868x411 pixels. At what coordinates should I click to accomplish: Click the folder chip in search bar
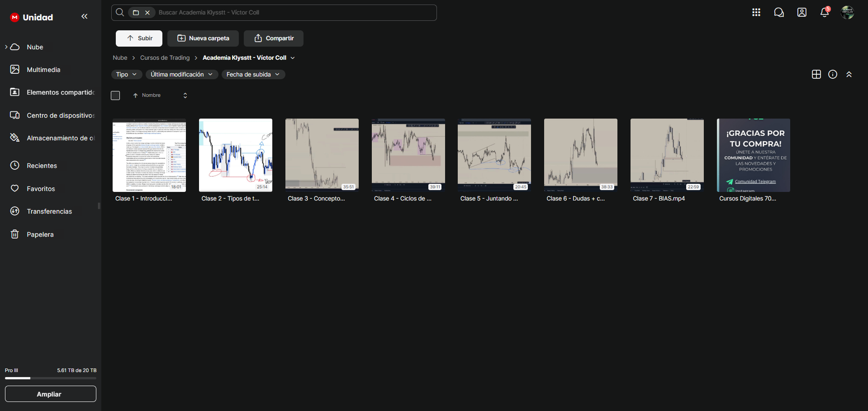(x=136, y=13)
